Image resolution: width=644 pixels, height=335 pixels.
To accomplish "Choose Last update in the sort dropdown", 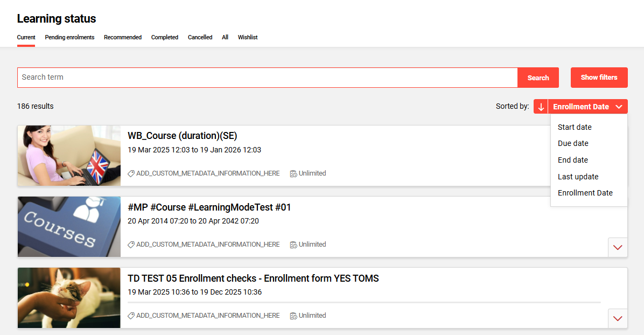I will (x=578, y=176).
